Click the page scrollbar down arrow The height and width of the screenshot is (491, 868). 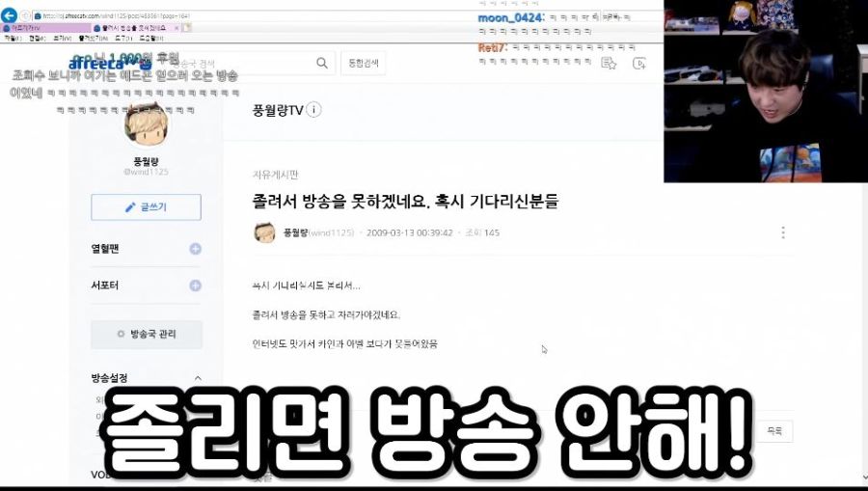click(864, 477)
